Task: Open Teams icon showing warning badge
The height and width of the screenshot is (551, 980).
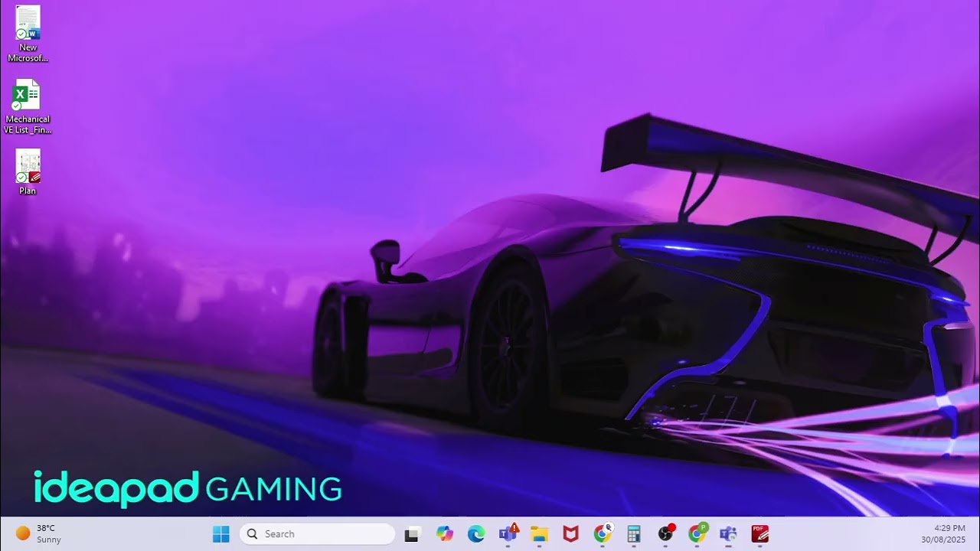Action: 508,534
